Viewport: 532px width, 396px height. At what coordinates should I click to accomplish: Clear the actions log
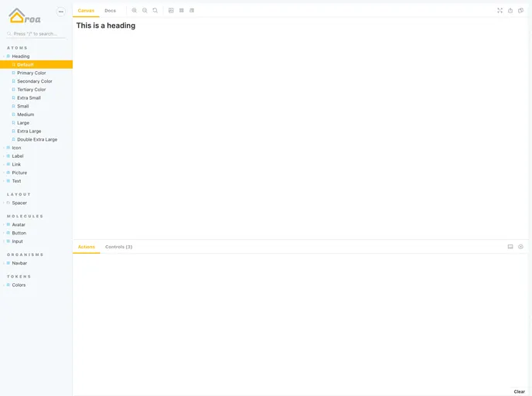click(x=519, y=391)
